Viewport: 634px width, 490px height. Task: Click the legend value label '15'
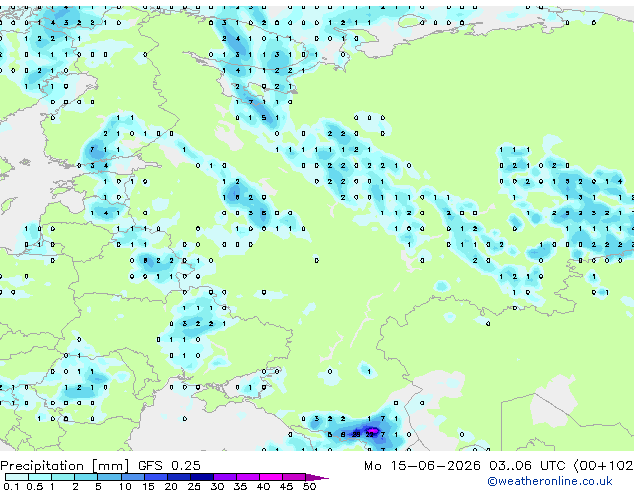pos(148,486)
